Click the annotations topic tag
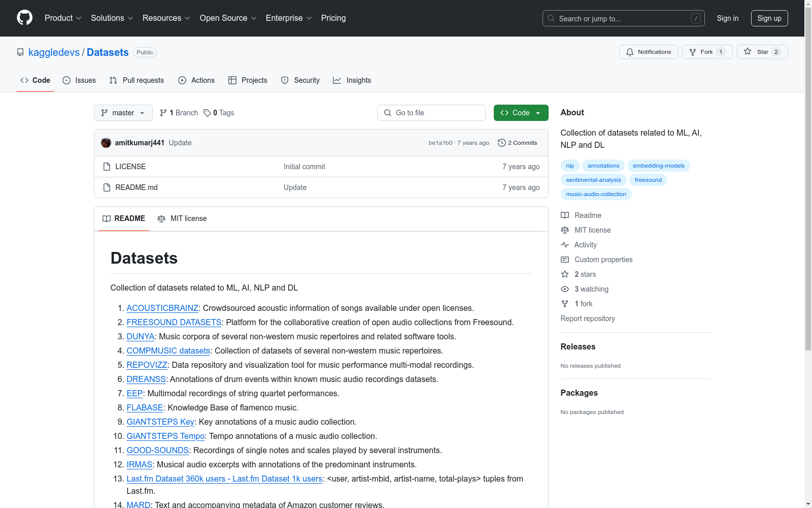 click(x=603, y=166)
